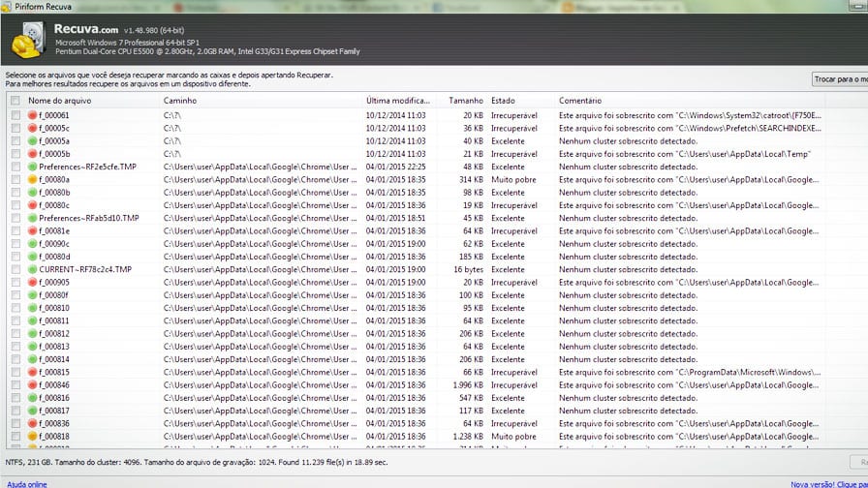Check the box for file f_000061
Viewport: 868px width, 488px height.
click(15, 115)
